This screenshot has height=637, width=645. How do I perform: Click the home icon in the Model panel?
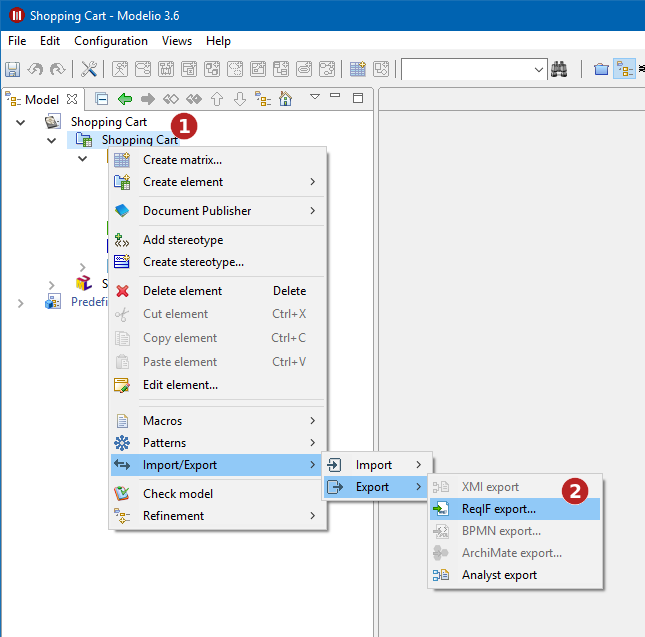pos(285,99)
